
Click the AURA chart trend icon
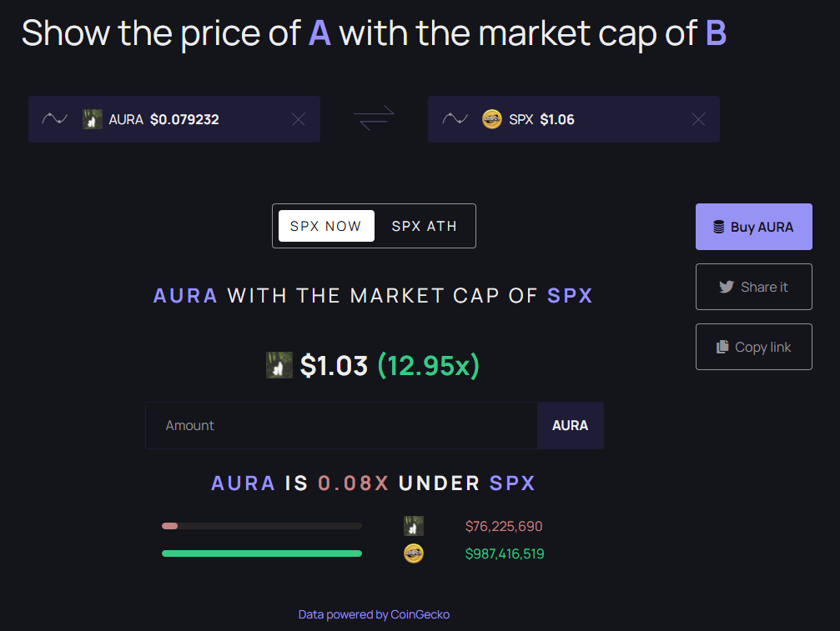pos(55,119)
